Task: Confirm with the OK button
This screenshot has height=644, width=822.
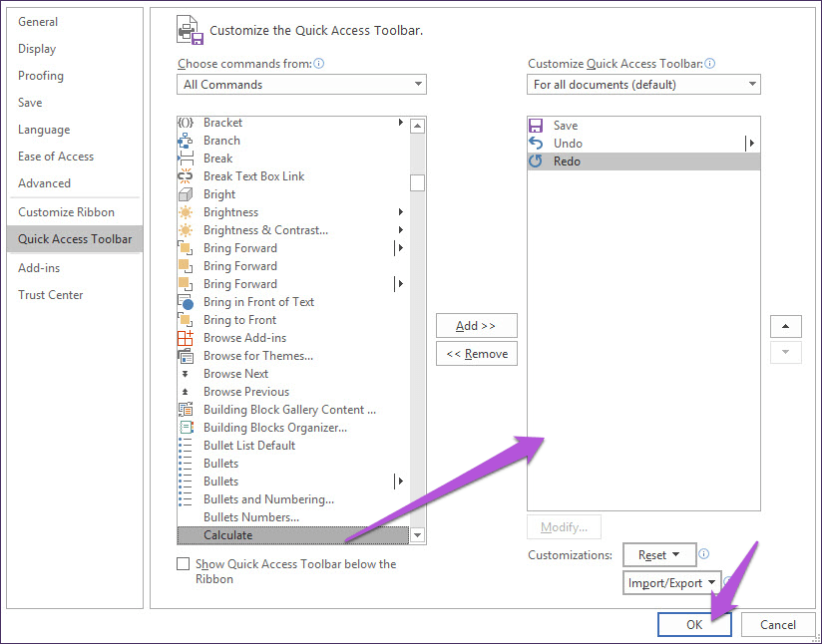Action: click(x=694, y=625)
